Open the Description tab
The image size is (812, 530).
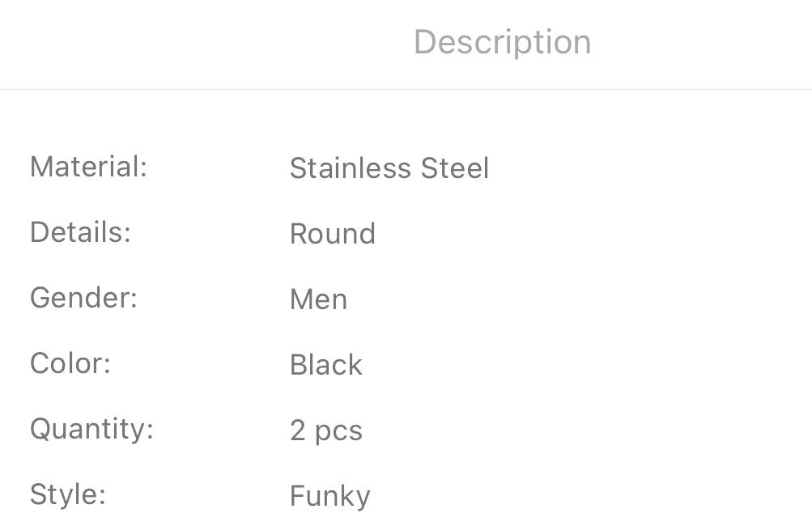(x=502, y=42)
